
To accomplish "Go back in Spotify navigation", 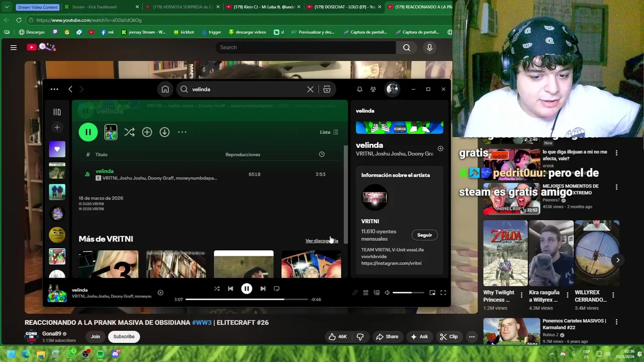I will (x=70, y=89).
